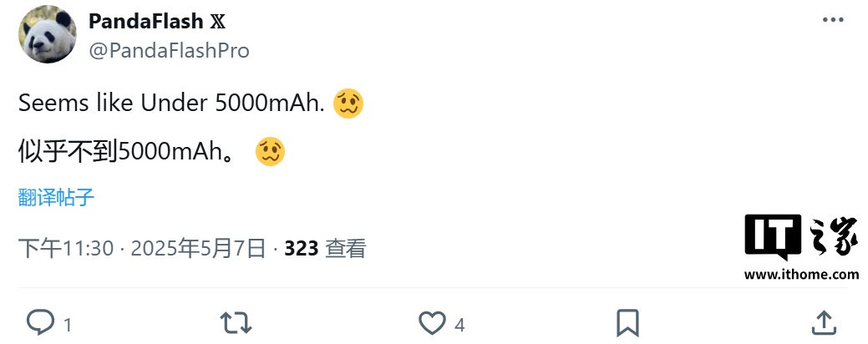Click the woozy emoji after the English line
The image size is (868, 344).
tap(348, 104)
